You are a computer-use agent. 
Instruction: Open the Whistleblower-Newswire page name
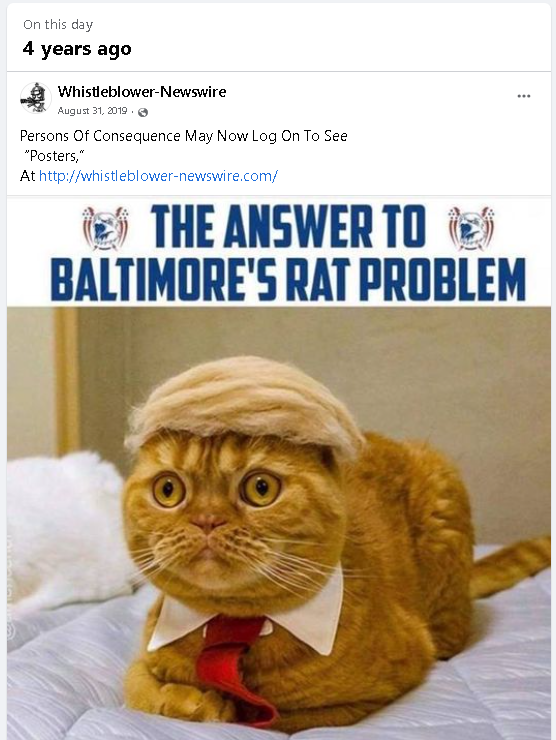[142, 92]
